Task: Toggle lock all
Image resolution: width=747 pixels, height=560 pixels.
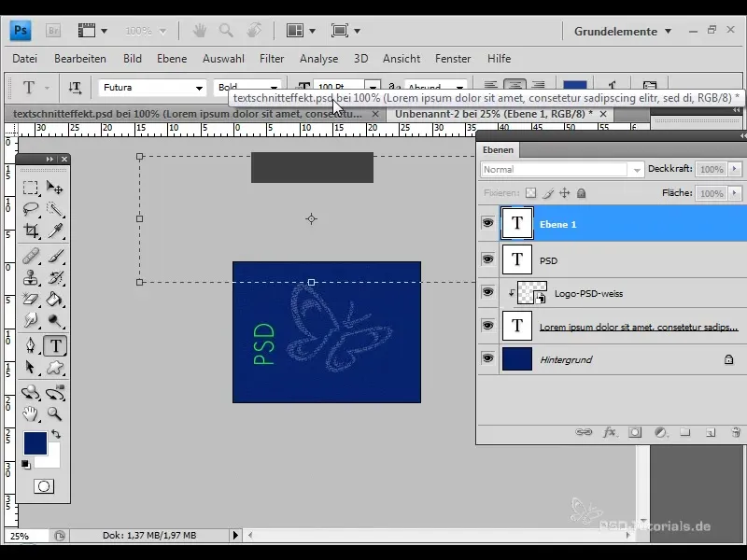Action: [x=581, y=193]
